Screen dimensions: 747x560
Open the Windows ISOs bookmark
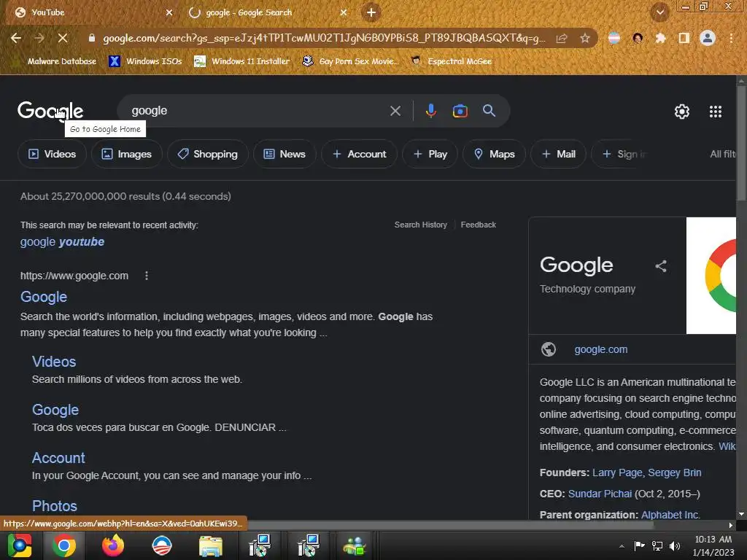(145, 61)
